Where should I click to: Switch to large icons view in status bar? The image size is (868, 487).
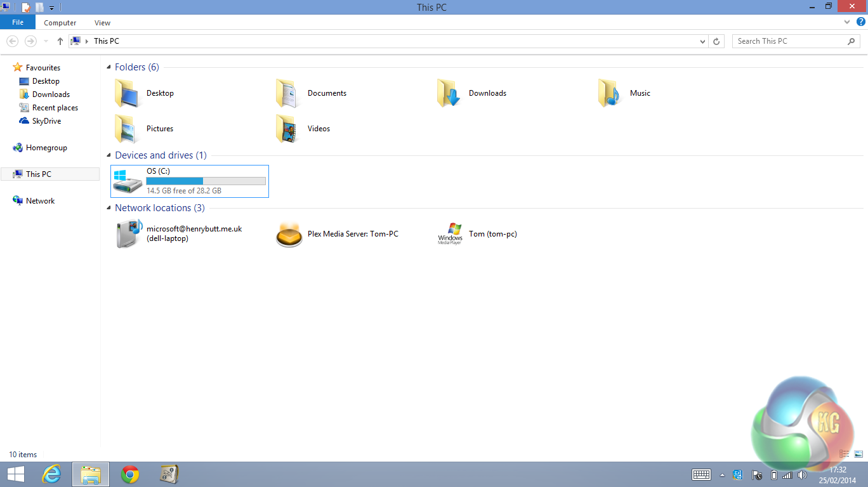pos(858,454)
